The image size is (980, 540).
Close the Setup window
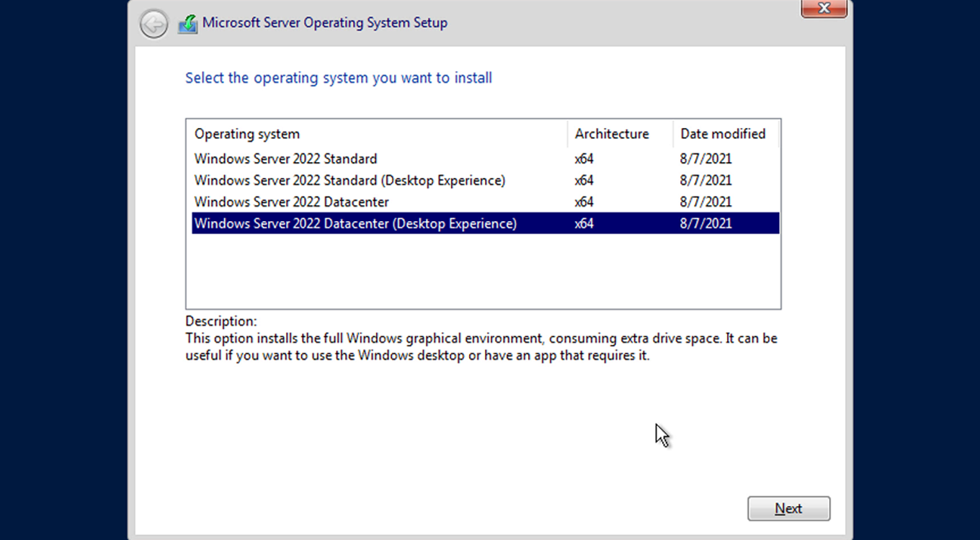coord(824,8)
